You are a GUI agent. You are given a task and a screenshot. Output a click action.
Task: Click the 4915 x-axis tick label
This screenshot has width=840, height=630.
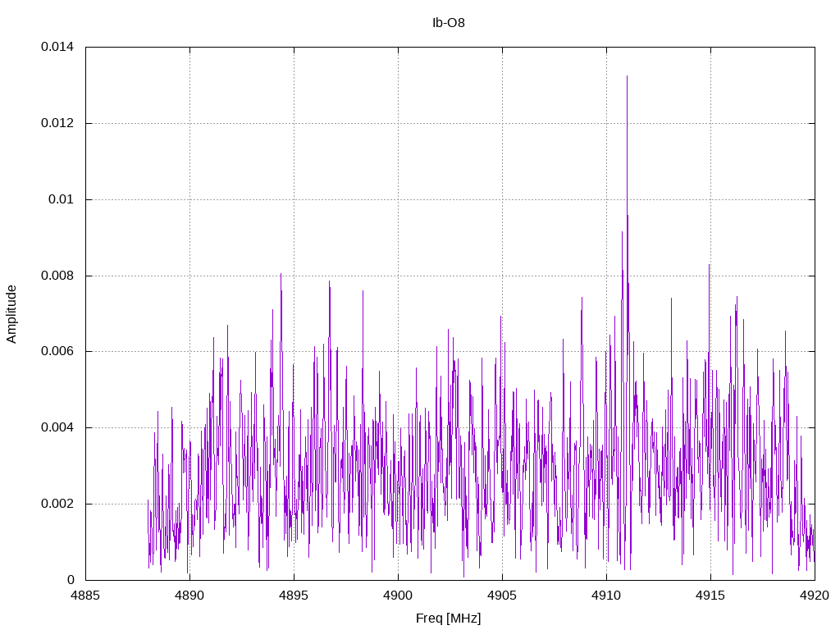tap(710, 596)
